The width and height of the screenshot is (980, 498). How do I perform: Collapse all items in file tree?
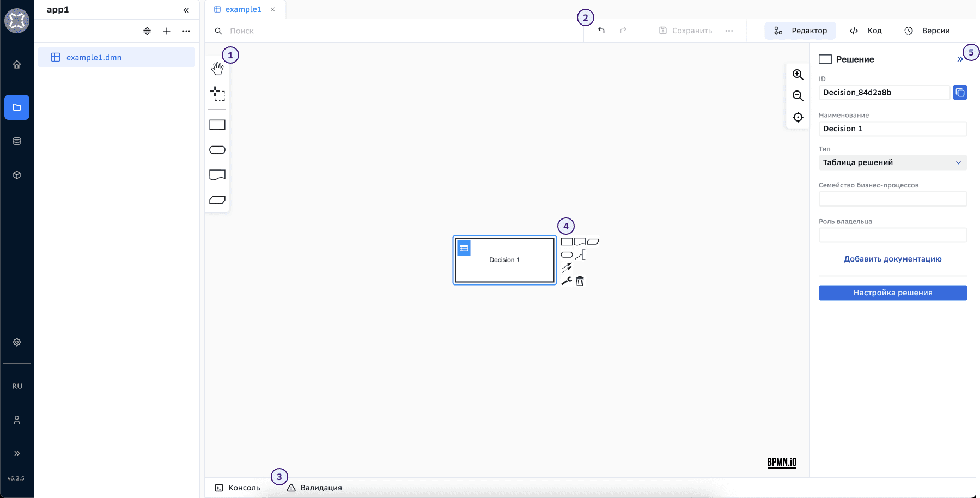[147, 31]
